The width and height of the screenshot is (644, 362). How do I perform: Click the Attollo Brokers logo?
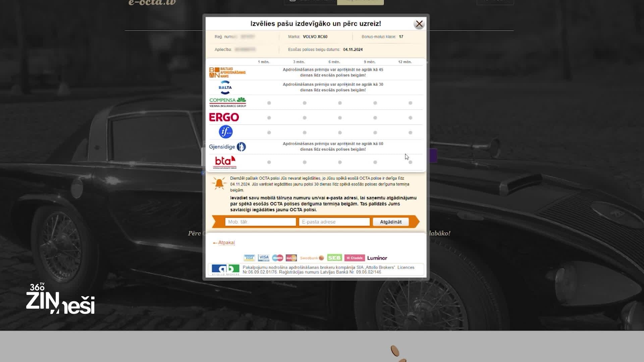coord(225,269)
